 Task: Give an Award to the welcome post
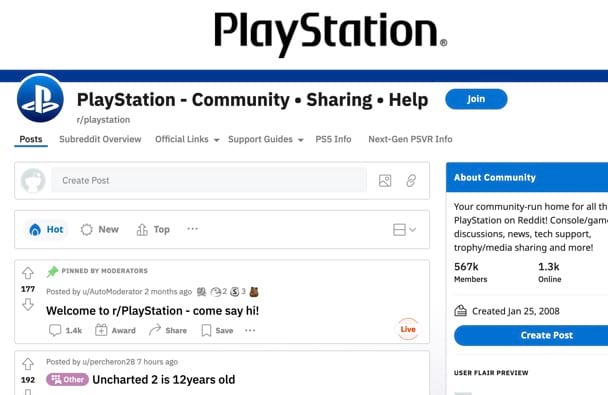coord(115,330)
